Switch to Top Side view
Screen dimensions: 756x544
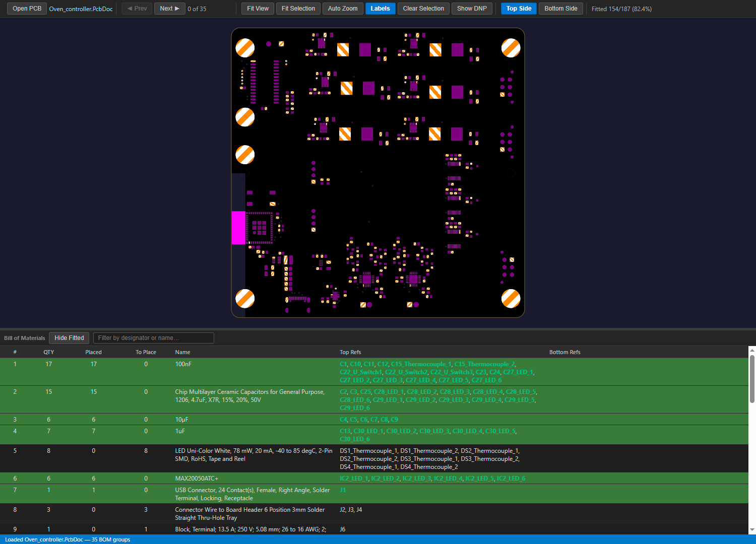(519, 9)
